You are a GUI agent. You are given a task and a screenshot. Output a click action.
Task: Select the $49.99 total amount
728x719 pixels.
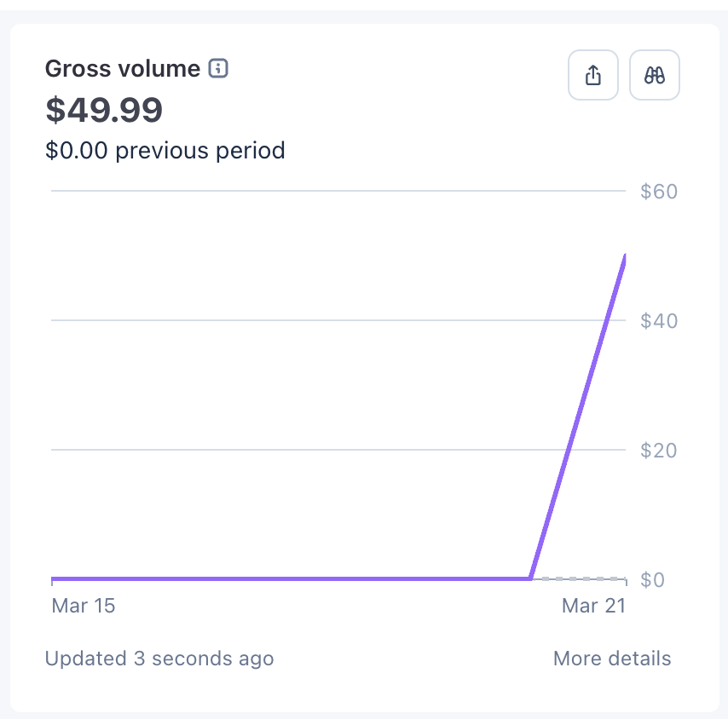point(104,110)
